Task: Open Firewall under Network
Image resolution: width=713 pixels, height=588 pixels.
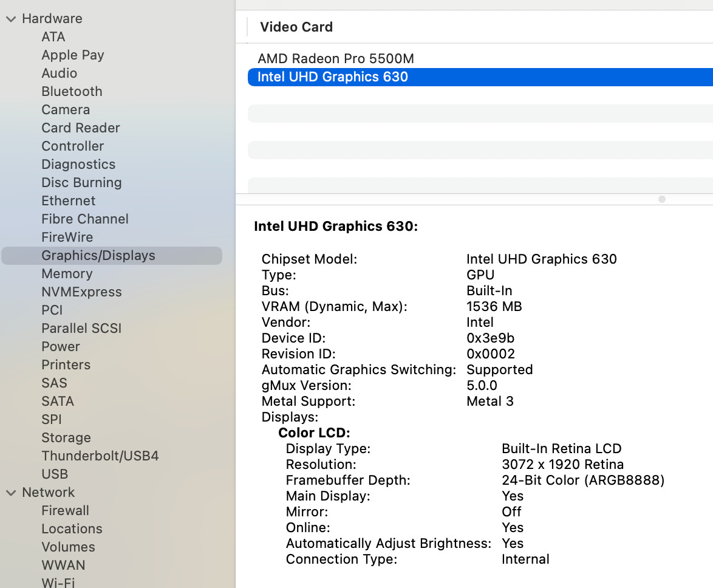Action: pos(65,510)
